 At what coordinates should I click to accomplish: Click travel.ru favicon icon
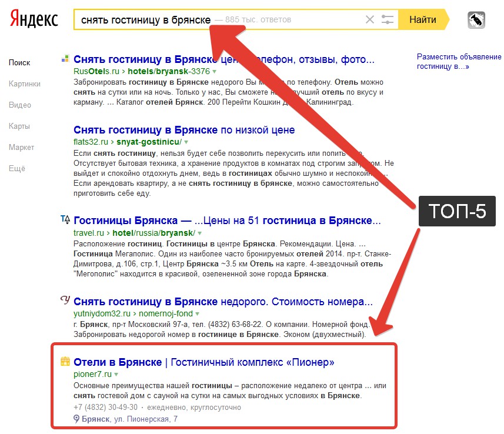point(65,219)
